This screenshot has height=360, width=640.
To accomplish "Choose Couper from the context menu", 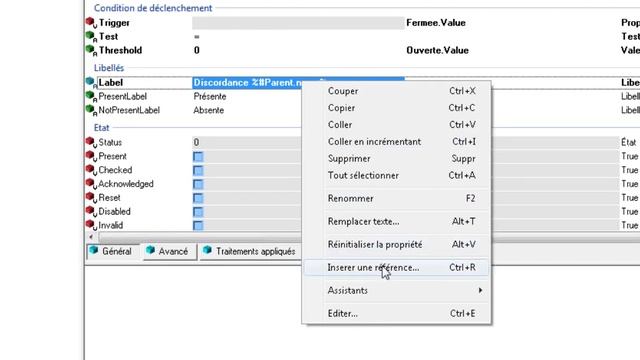I will [x=396, y=91].
